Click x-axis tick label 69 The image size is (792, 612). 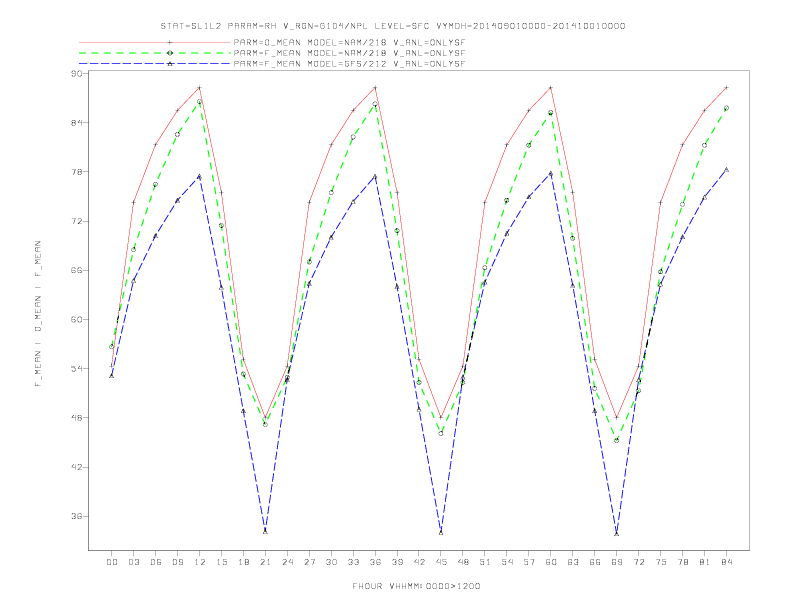click(617, 562)
